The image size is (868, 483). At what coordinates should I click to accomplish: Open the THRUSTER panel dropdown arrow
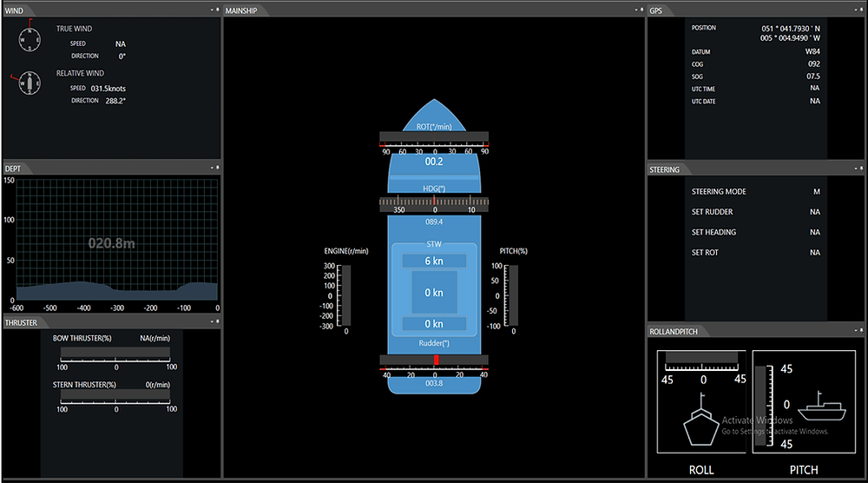[x=212, y=321]
